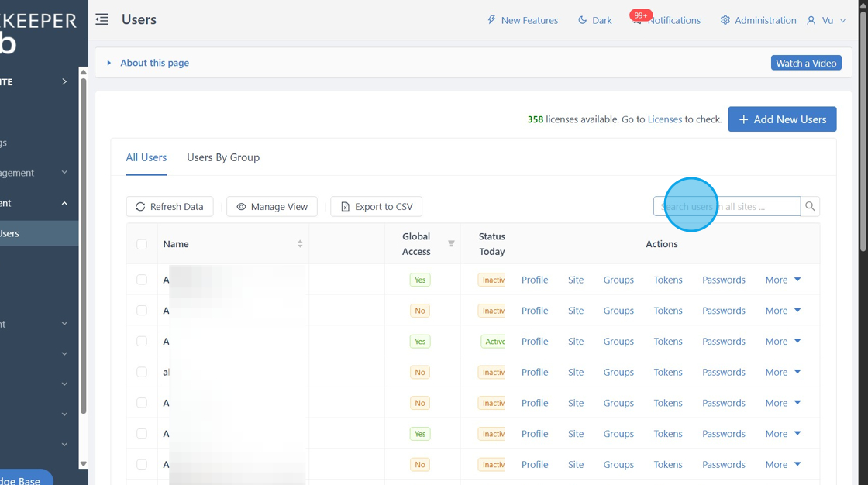The width and height of the screenshot is (868, 485).
Task: Click the search magnifier icon beside the users search box
Action: click(810, 207)
